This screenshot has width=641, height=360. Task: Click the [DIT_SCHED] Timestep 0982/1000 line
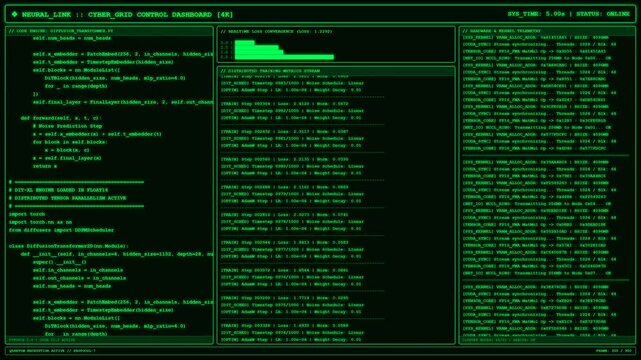pos(292,111)
